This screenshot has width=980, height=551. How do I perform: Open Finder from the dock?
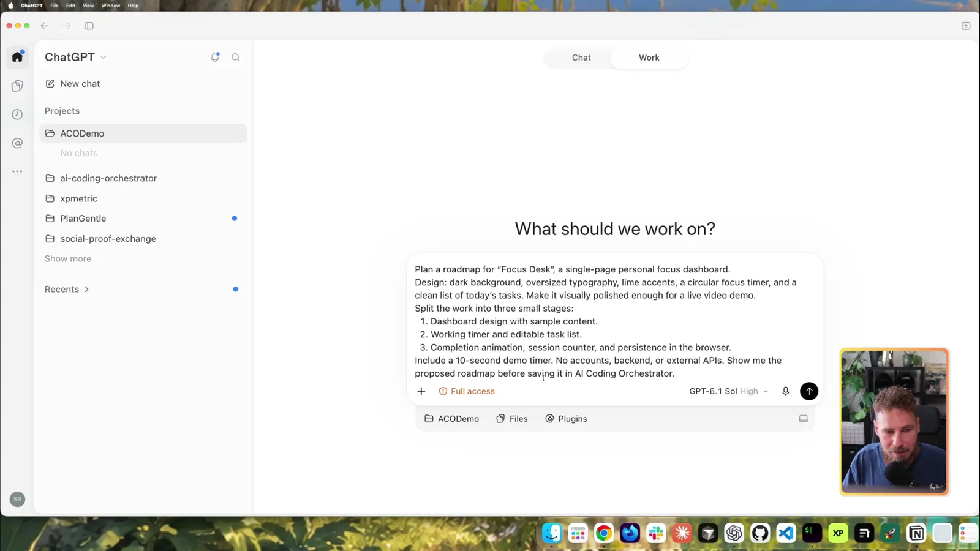[552, 533]
